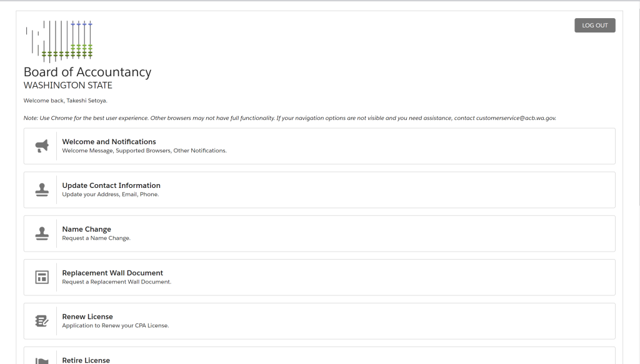Click the Board of Accountancy abacus logo
The width and height of the screenshot is (640, 364).
coord(59,42)
